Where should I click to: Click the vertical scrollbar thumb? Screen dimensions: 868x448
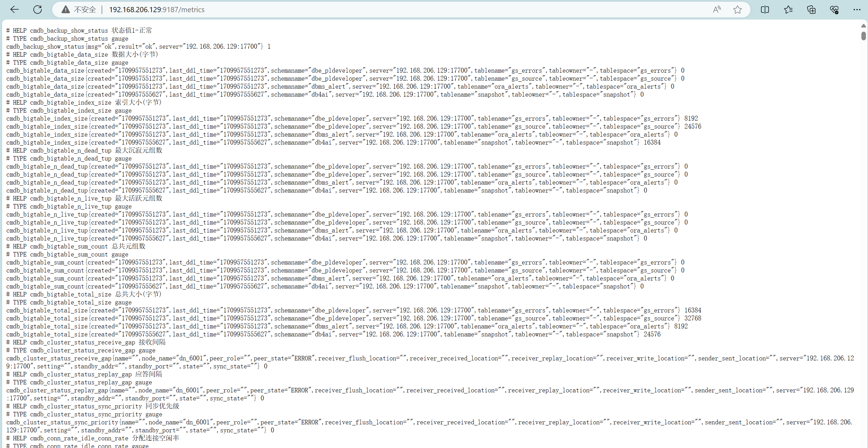coord(863,36)
